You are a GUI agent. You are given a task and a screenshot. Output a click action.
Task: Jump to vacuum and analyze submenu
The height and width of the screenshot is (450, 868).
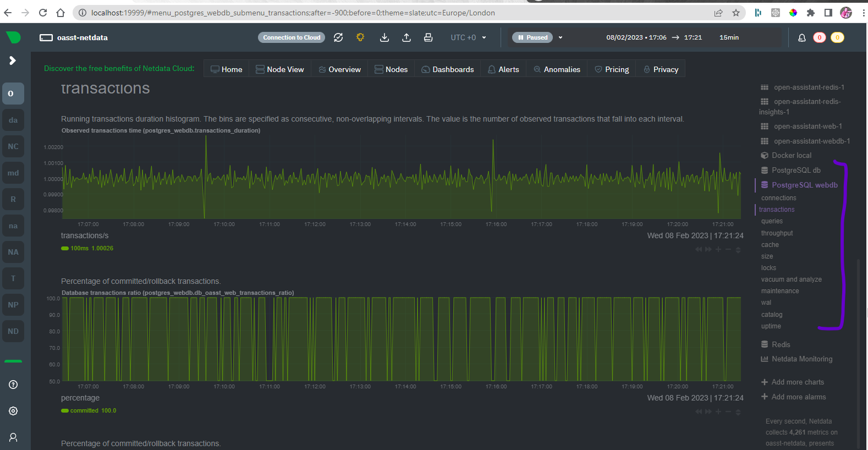(x=792, y=279)
